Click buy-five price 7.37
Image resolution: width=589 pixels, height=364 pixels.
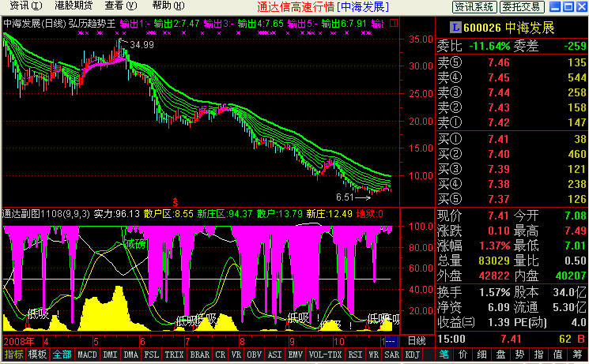(498, 199)
